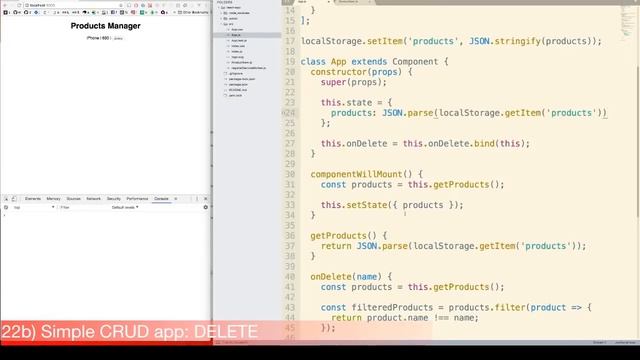Viewport: 640px width, 360px height.
Task: Clear the console with the clear icon
Action: tap(6, 207)
